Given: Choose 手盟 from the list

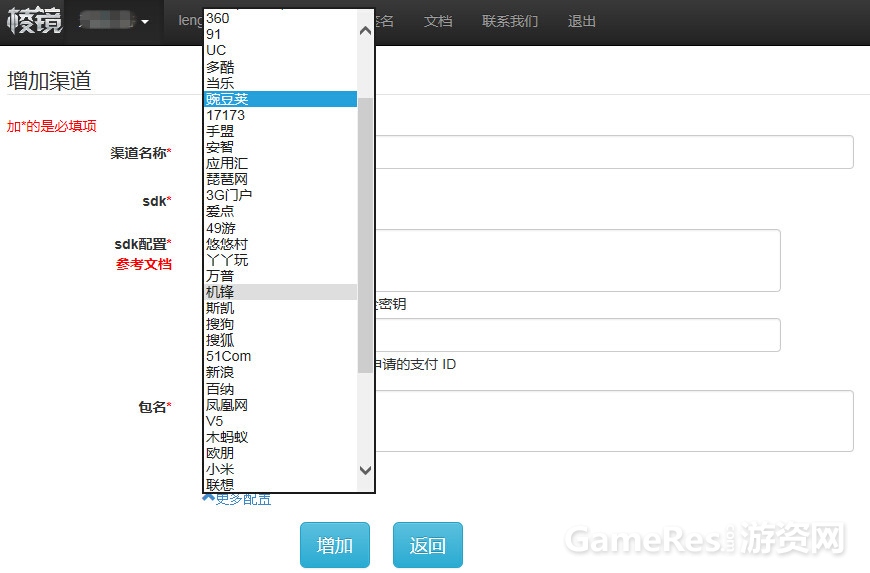Looking at the screenshot, I should (x=281, y=131).
